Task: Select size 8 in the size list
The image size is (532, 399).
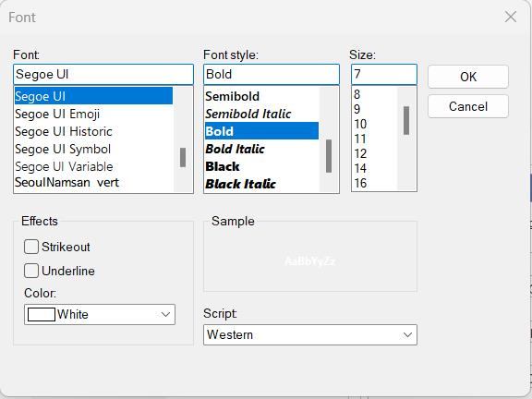Action: tap(375, 94)
